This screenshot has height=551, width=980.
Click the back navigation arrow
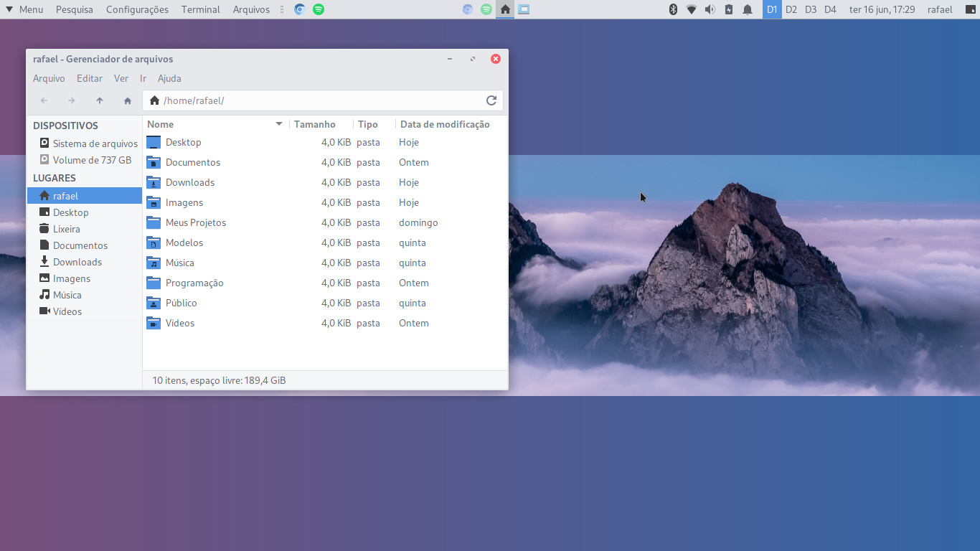point(44,100)
